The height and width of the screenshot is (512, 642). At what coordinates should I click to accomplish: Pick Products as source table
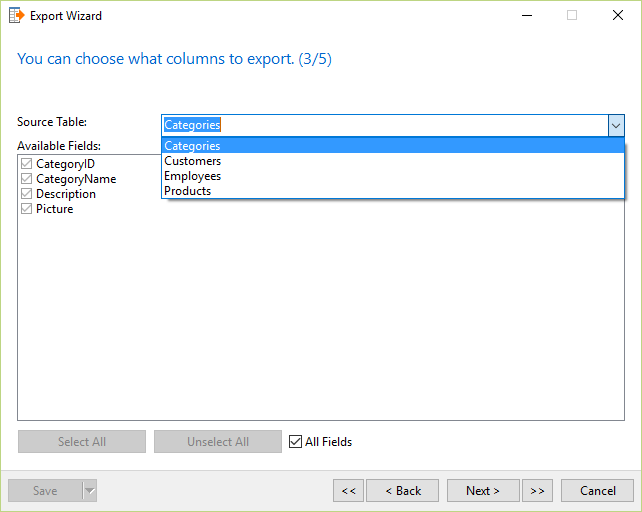393,191
